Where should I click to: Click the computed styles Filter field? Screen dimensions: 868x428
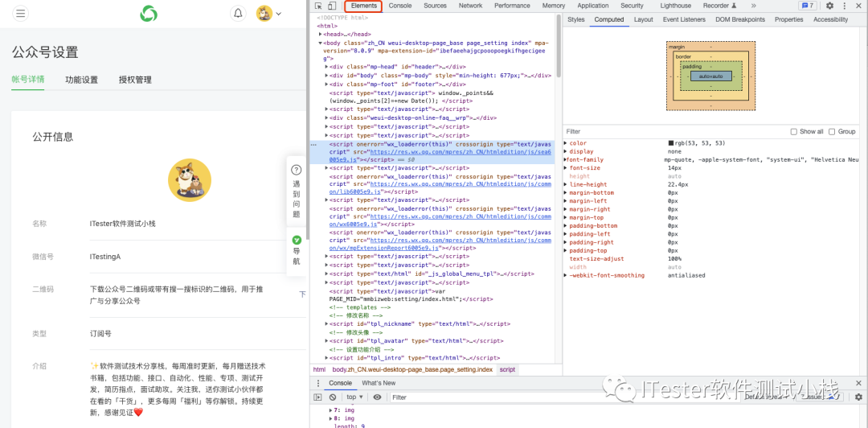point(674,131)
